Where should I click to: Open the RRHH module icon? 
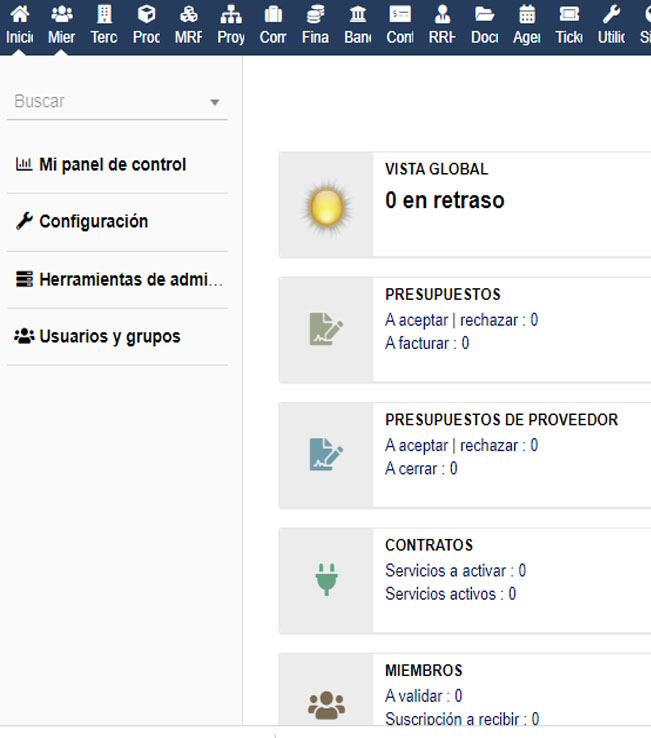click(442, 24)
